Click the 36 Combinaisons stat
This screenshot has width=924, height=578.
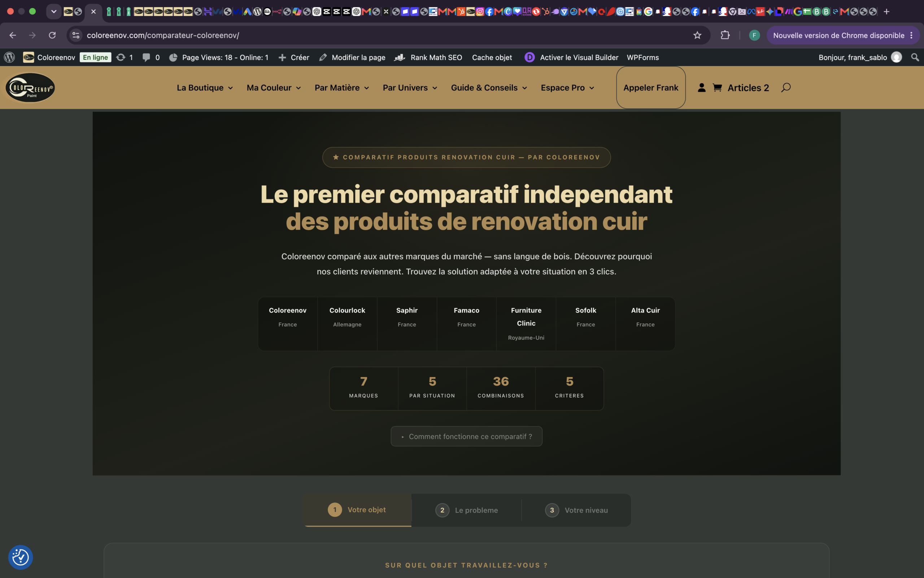pos(501,388)
